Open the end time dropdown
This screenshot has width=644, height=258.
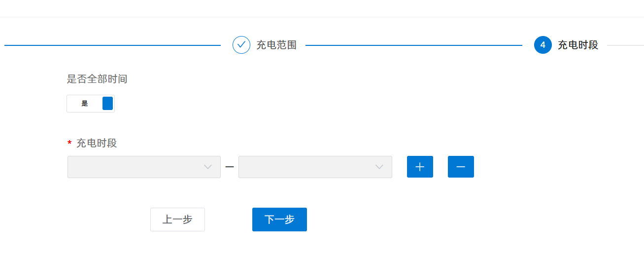tap(309, 167)
